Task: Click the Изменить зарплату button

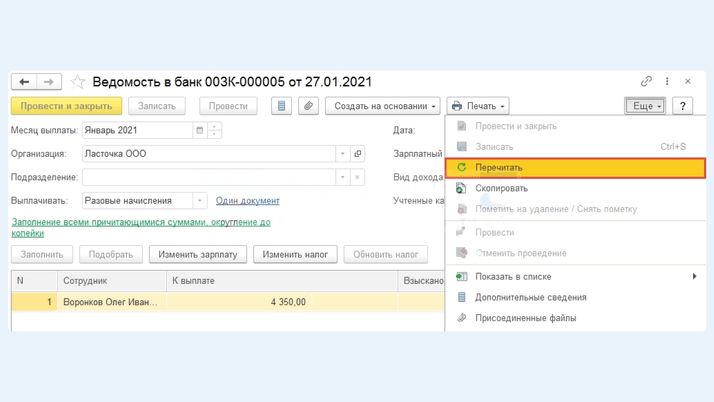Action: point(198,254)
